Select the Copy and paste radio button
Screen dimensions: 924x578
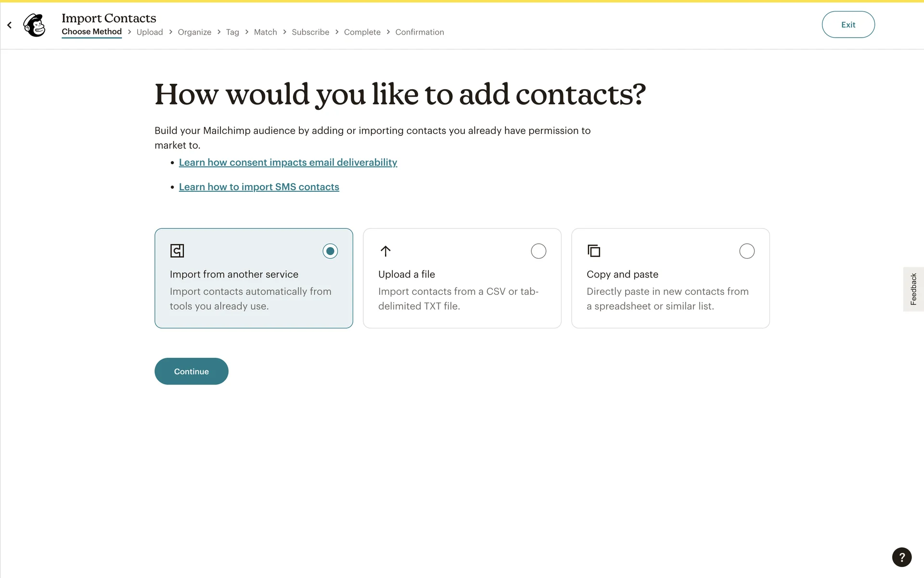[746, 251]
